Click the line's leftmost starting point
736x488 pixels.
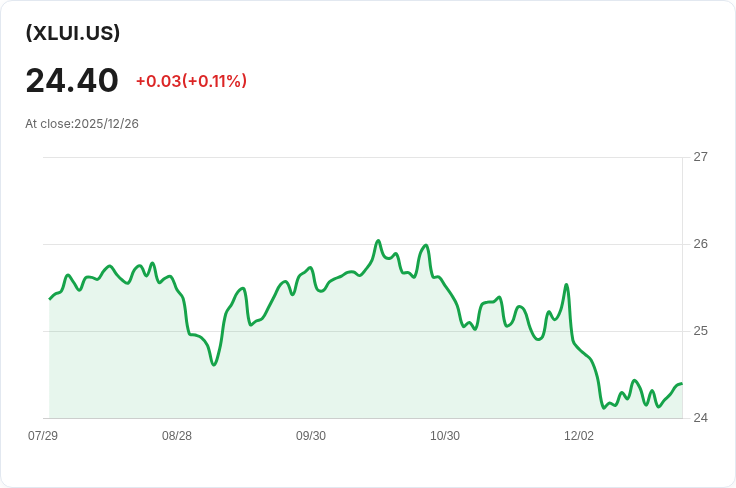click(x=50, y=299)
